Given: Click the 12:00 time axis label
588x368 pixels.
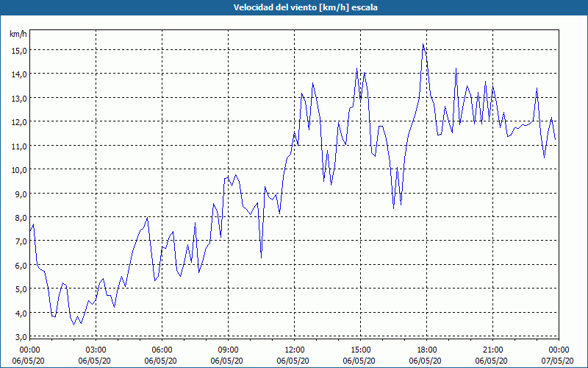Looking at the screenshot, I should coord(295,350).
